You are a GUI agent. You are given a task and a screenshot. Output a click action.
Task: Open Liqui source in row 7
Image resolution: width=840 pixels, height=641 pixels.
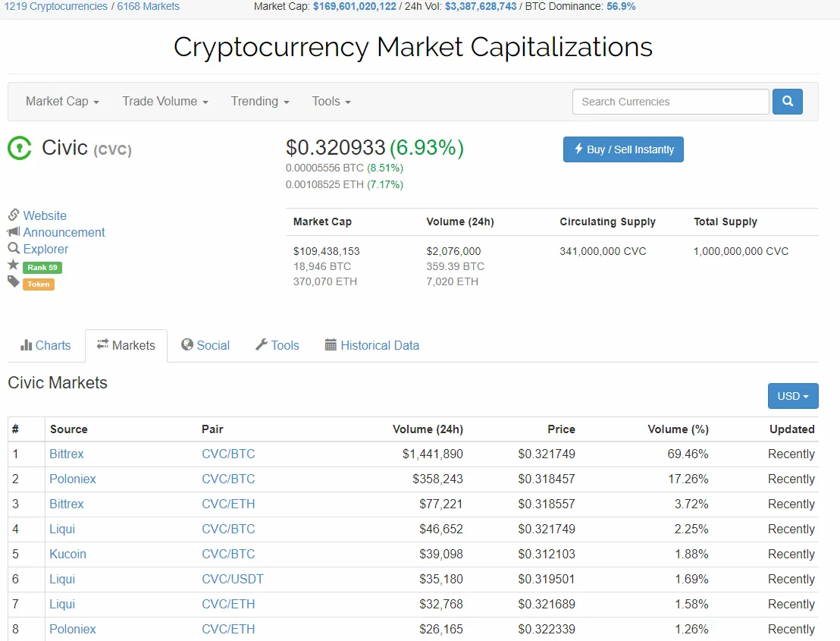[62, 604]
